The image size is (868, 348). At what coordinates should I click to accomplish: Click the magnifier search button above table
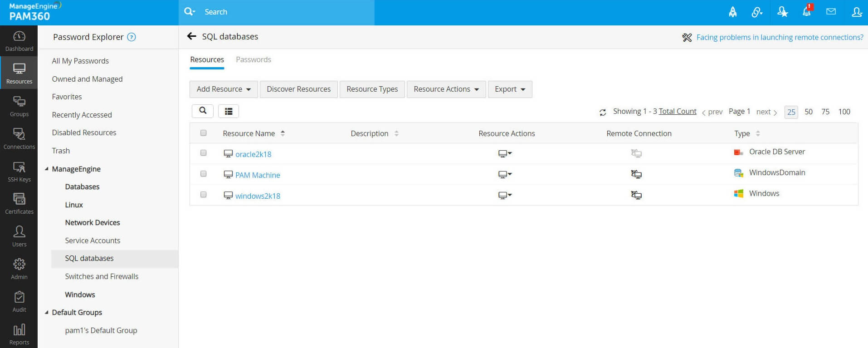203,111
